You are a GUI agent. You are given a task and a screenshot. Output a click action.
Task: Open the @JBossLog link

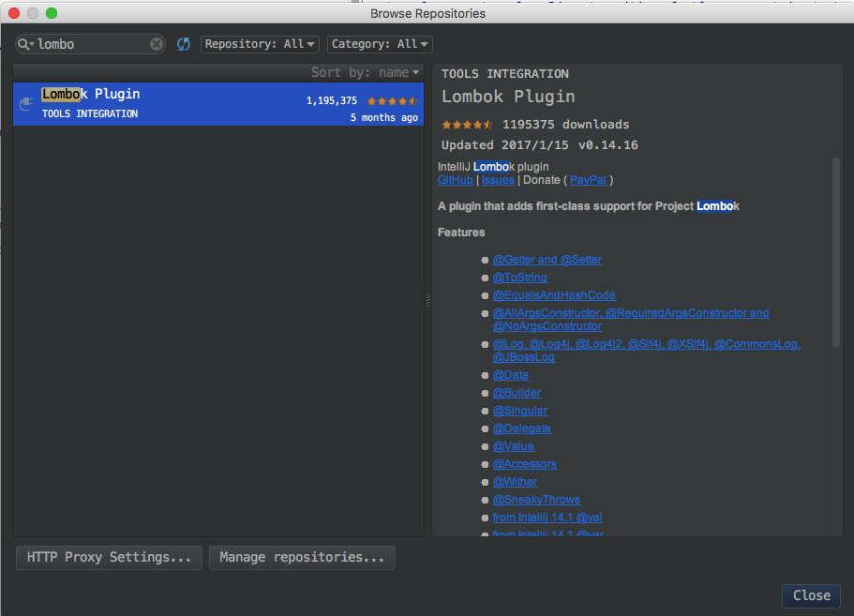pyautogui.click(x=524, y=357)
